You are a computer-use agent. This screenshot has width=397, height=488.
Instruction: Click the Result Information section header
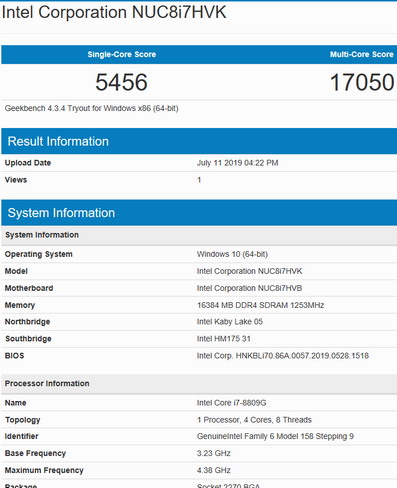(199, 141)
